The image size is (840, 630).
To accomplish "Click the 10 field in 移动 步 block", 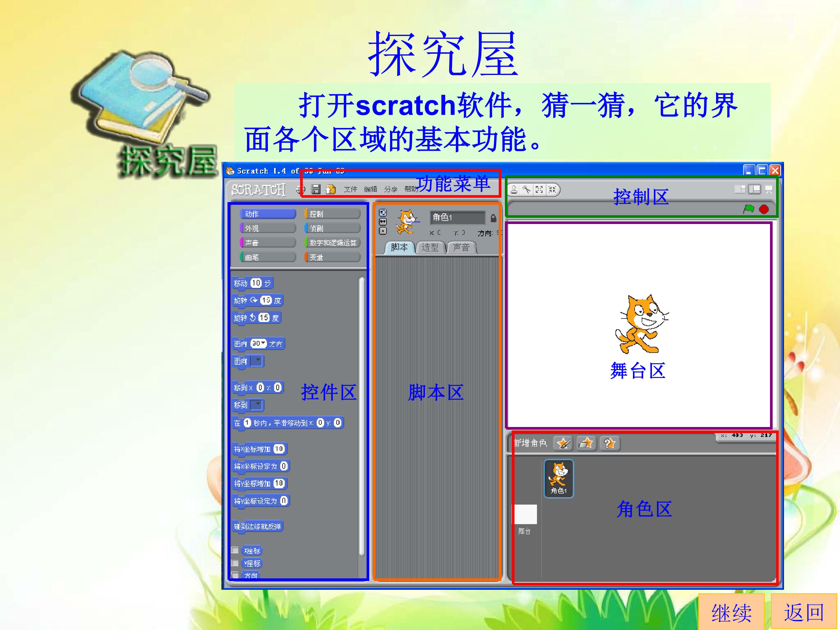I will 256,283.
